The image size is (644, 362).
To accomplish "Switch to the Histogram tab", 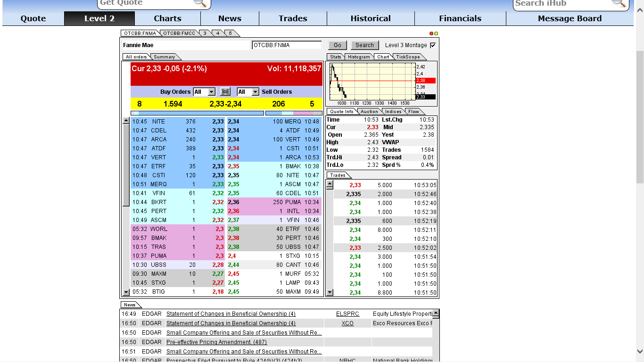I will click(x=359, y=57).
